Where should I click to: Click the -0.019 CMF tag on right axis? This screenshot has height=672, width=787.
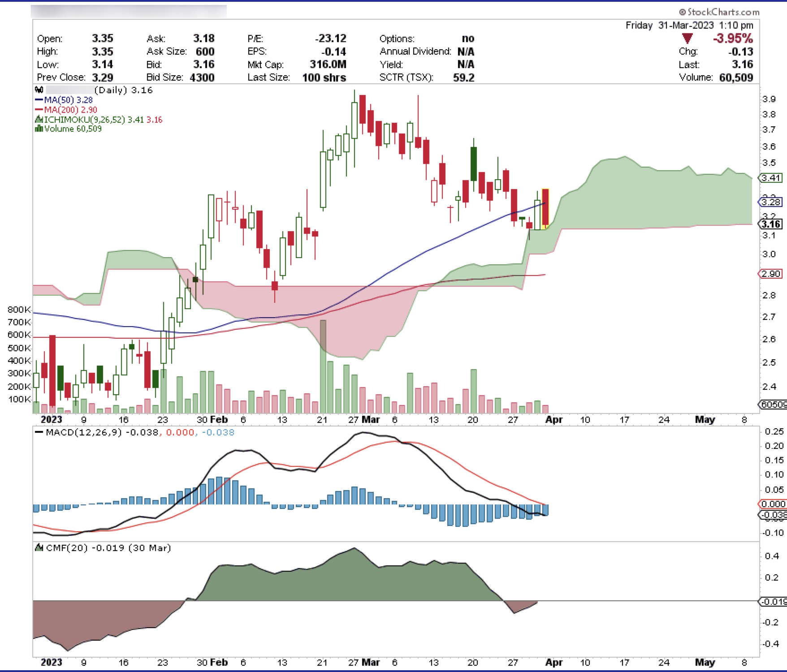point(774,601)
